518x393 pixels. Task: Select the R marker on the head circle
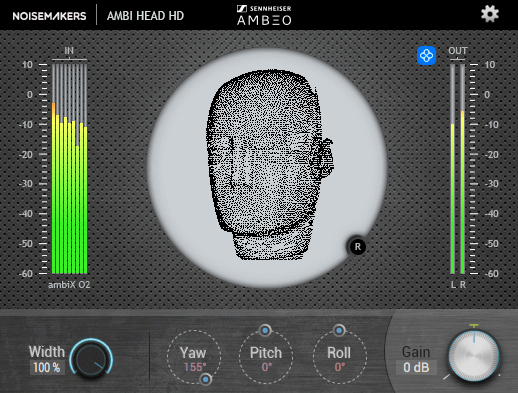pyautogui.click(x=357, y=247)
